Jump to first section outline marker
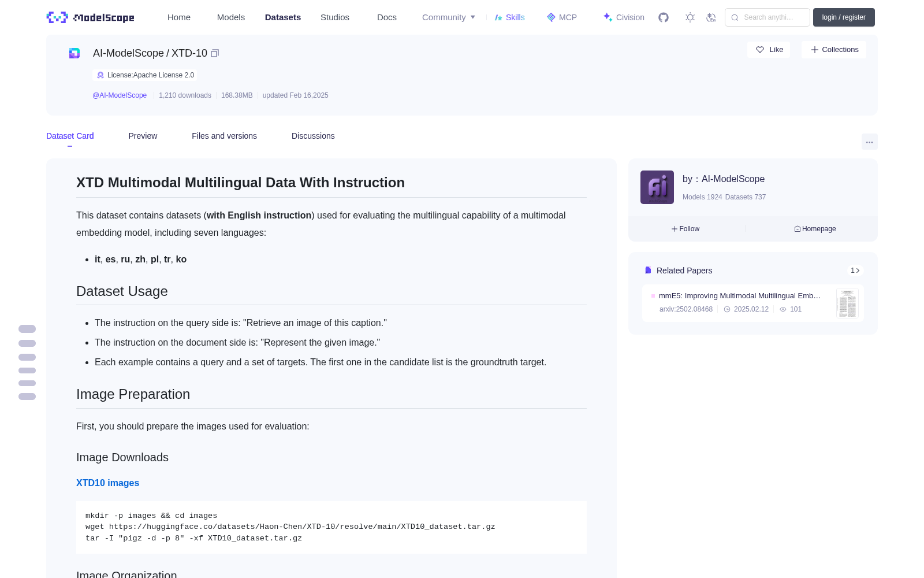This screenshot has height=578, width=924. click(x=27, y=329)
